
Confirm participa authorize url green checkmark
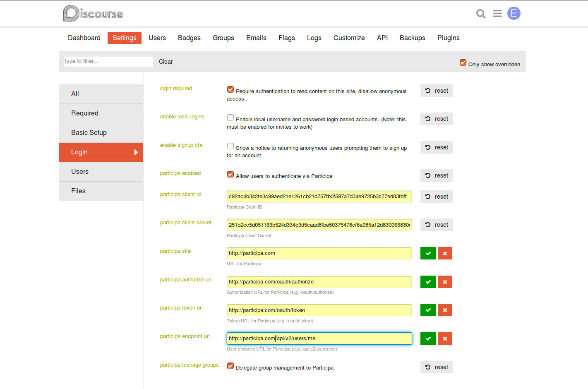pyautogui.click(x=428, y=282)
